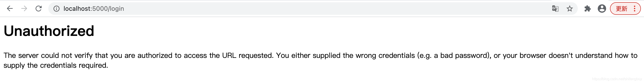The width and height of the screenshot is (644, 83).
Task: View site information icon beside URL
Action: point(56,9)
